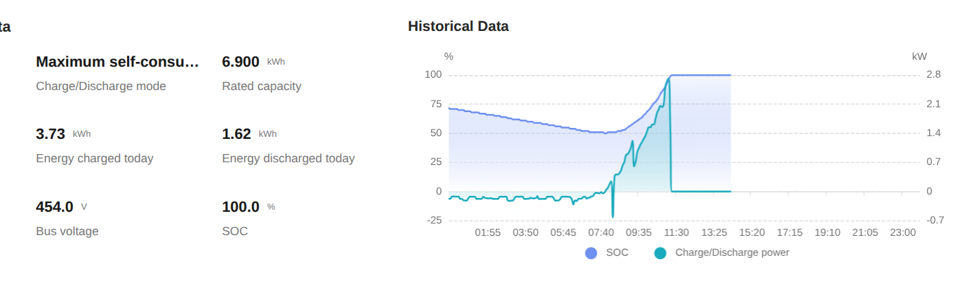Viewport: 980px width, 284px height.
Task: Click the Charge/Discharge power legend text
Action: click(x=732, y=253)
